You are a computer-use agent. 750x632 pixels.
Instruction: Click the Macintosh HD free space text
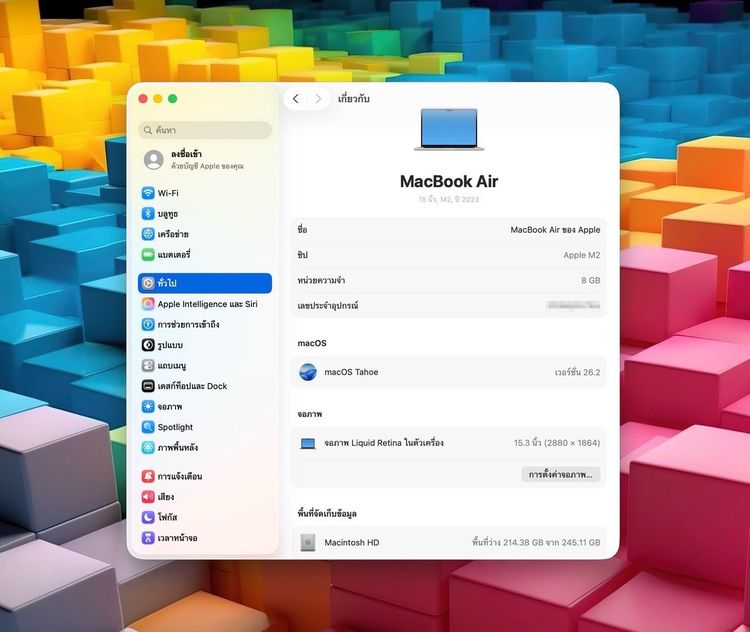click(536, 543)
